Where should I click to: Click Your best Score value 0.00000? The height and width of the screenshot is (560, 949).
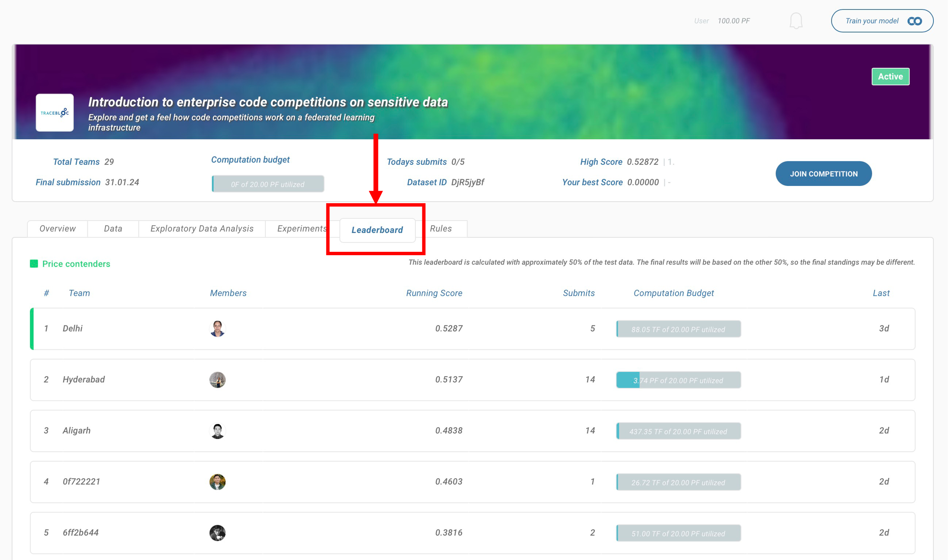(643, 182)
